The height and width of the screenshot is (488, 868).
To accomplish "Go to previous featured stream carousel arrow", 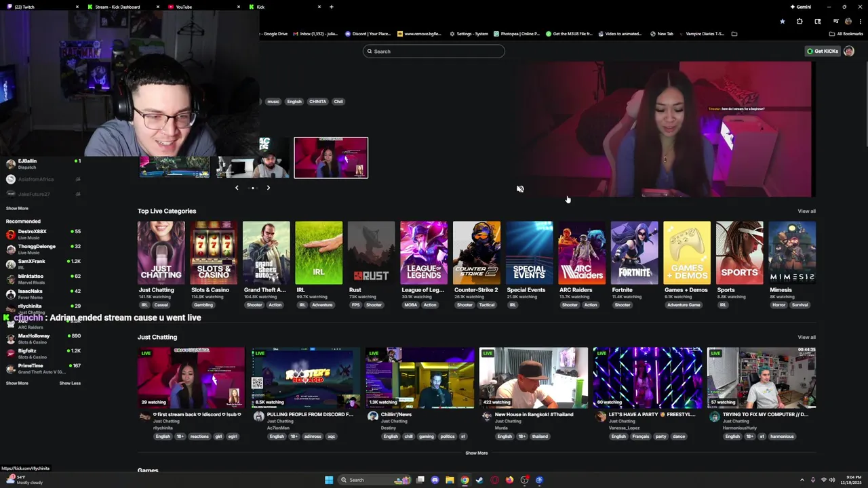I will [x=237, y=188].
